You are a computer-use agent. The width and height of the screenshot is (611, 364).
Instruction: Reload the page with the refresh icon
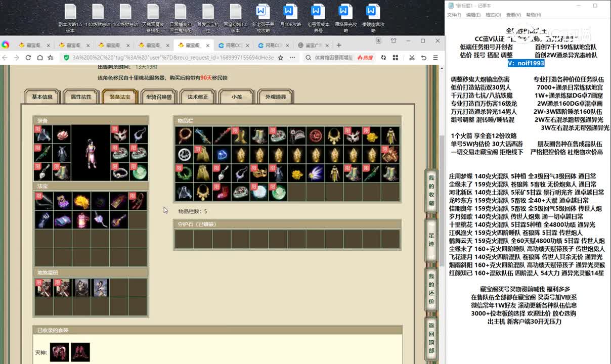click(x=28, y=58)
